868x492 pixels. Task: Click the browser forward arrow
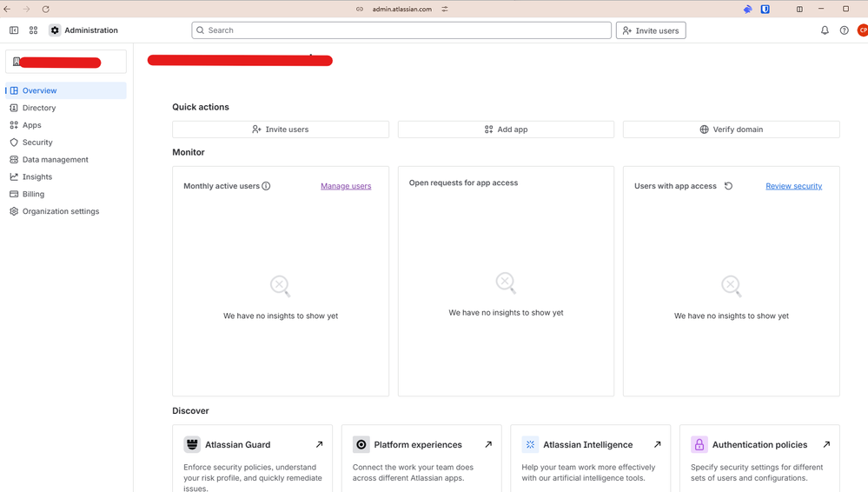[x=27, y=9]
